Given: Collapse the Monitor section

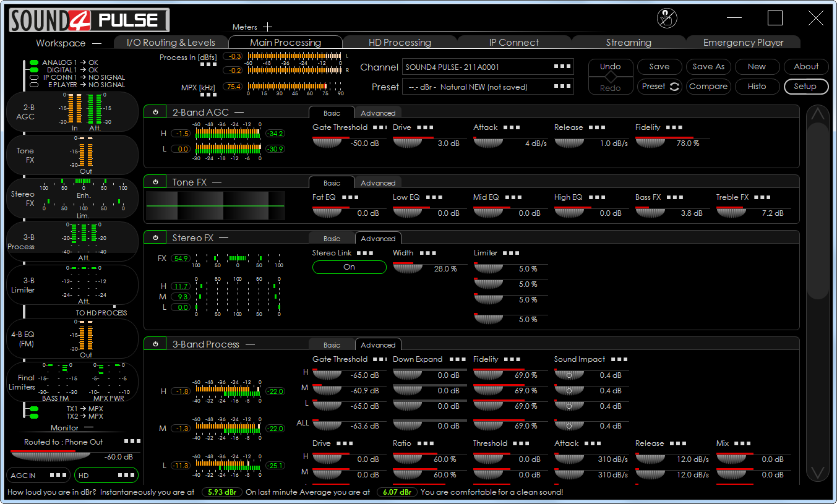Looking at the screenshot, I should tap(88, 428).
